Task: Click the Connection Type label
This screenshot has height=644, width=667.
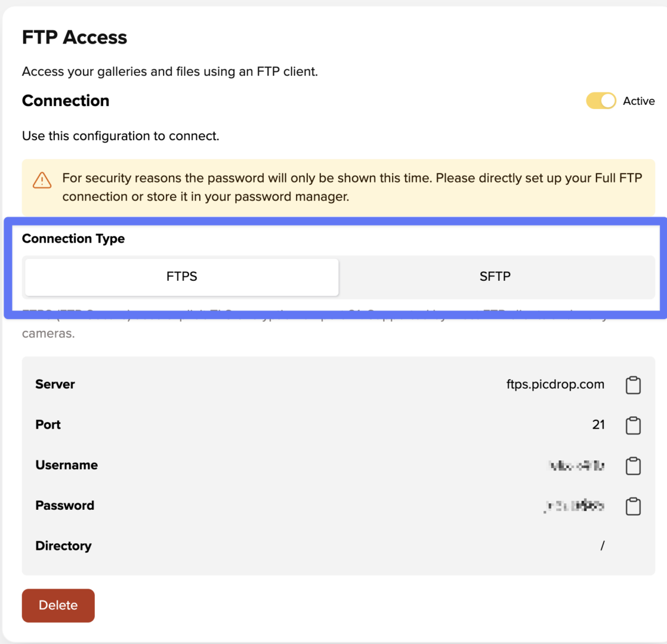Action: (73, 239)
